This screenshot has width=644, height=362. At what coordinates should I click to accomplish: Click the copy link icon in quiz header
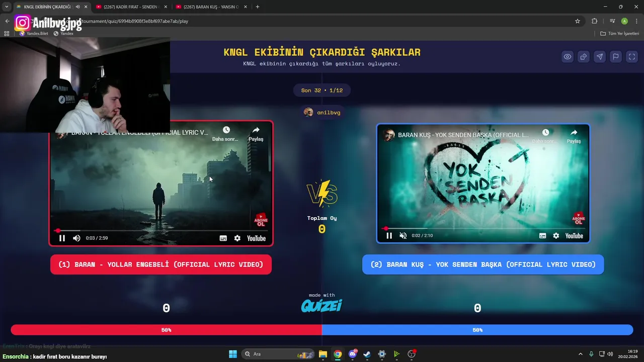click(584, 57)
